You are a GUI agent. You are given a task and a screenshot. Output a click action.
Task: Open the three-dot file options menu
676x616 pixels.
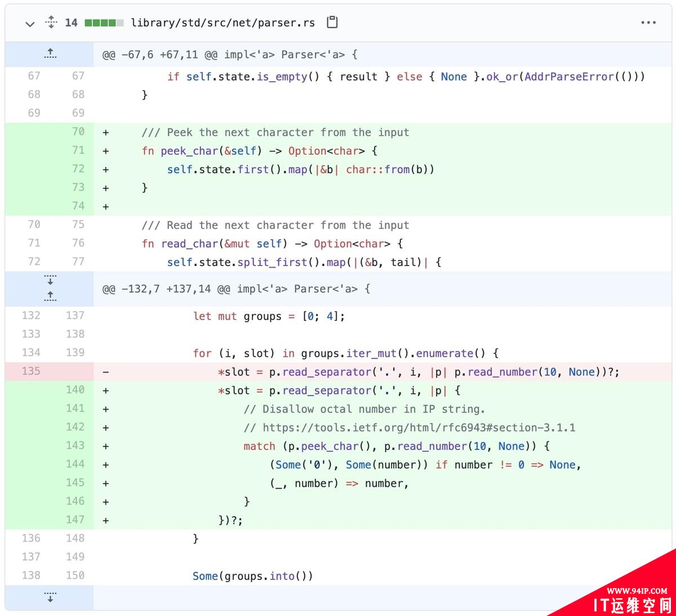pyautogui.click(x=648, y=23)
